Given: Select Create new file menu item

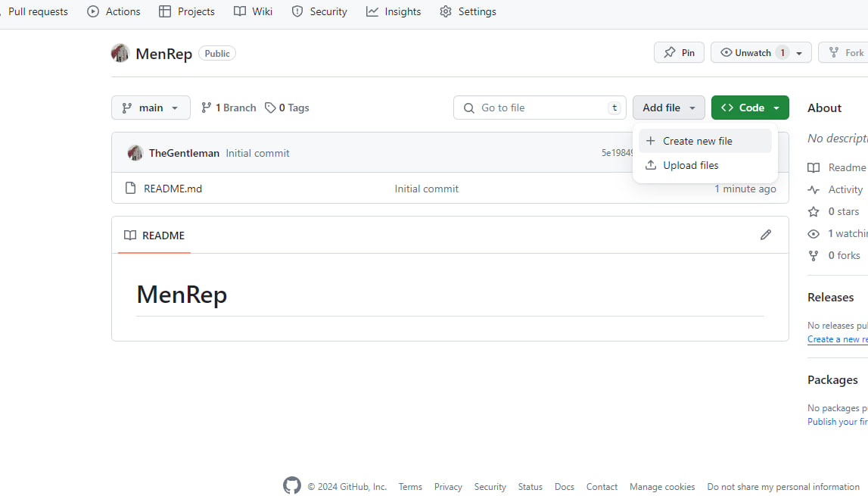Looking at the screenshot, I should [705, 141].
